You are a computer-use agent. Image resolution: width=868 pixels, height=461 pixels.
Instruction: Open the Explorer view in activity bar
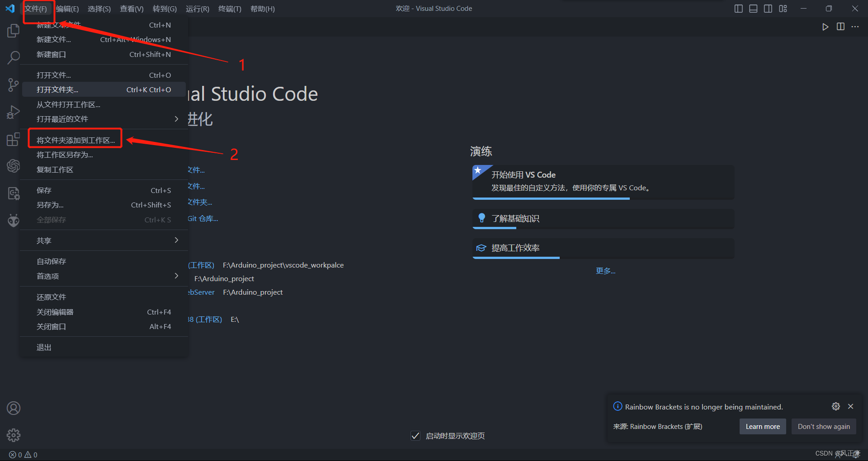pyautogui.click(x=14, y=31)
